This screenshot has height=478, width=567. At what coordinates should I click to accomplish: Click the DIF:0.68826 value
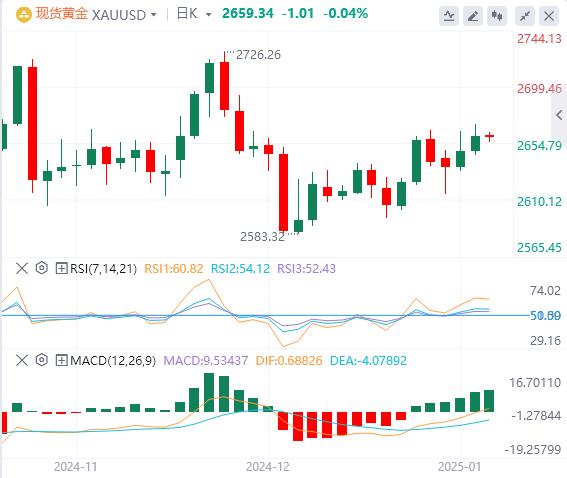[289, 360]
